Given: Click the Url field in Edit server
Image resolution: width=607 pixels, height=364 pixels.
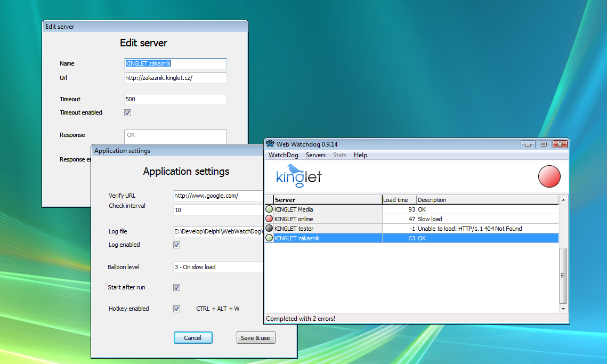Looking at the screenshot, I should pos(175,78).
